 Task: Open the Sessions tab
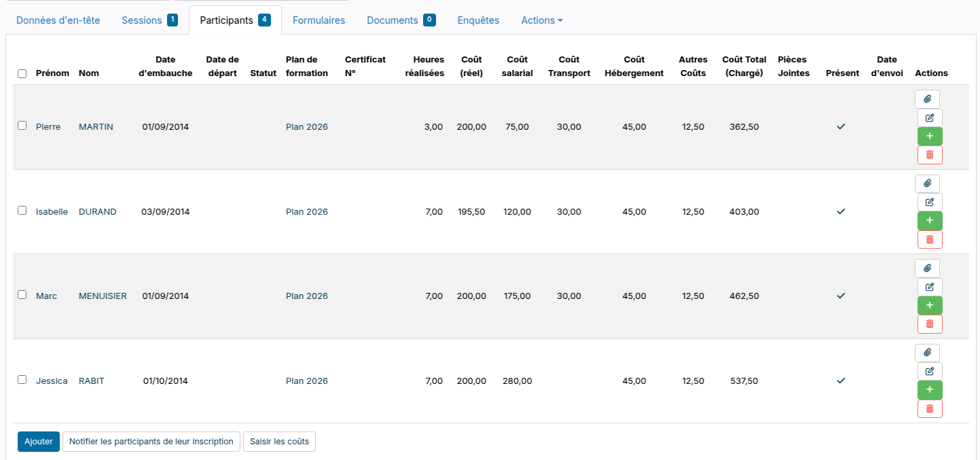pos(149,20)
